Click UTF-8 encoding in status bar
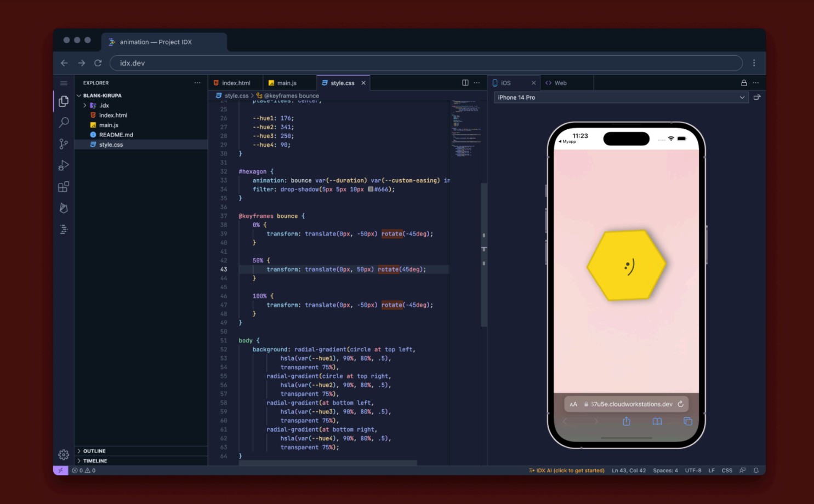 [x=693, y=470]
